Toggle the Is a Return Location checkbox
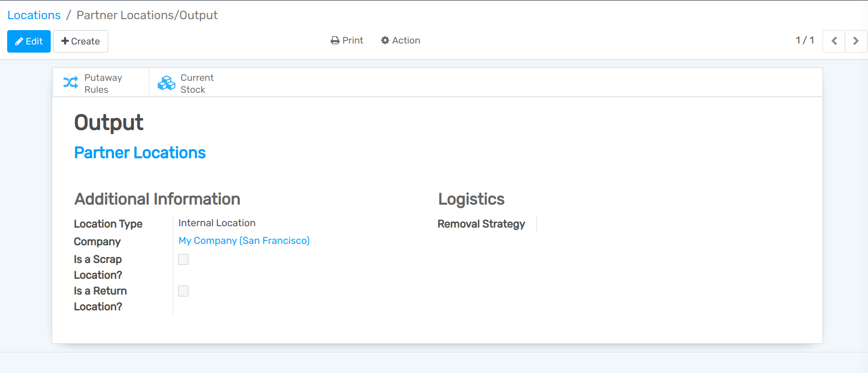Screen dimensions: 868x373 point(183,291)
